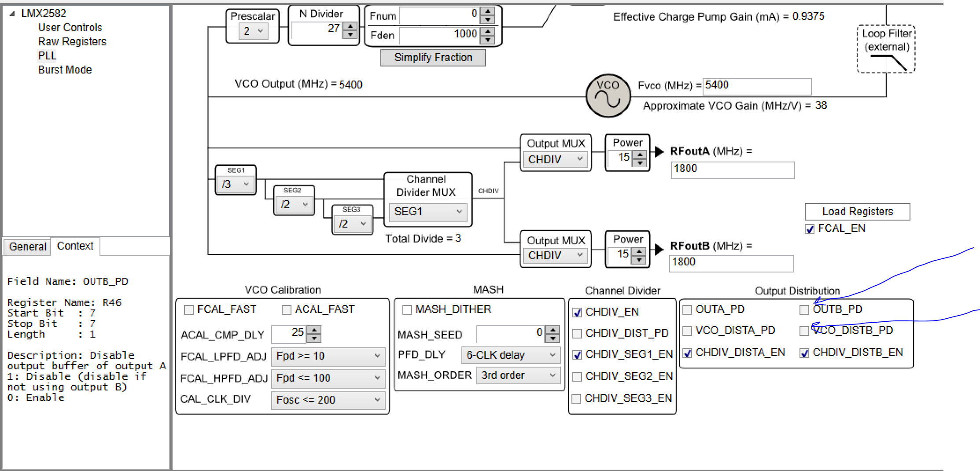Viewport: 980px width, 471px height.
Task: Increase ACAL_CMP_DLY with its up arrow
Action: [314, 330]
